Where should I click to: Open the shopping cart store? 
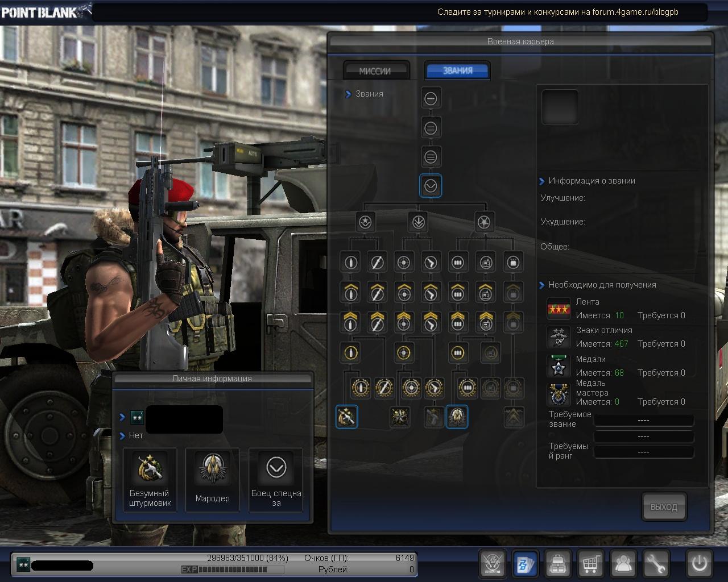(x=591, y=563)
